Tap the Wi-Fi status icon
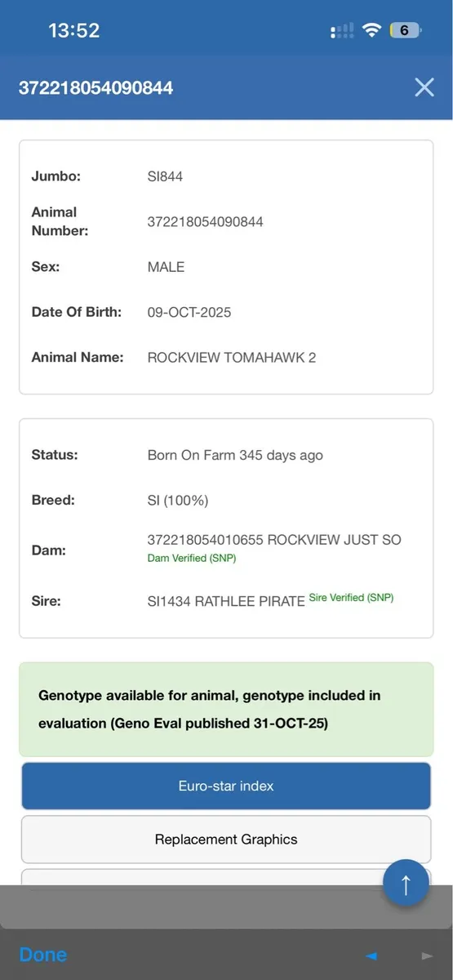 click(x=372, y=30)
